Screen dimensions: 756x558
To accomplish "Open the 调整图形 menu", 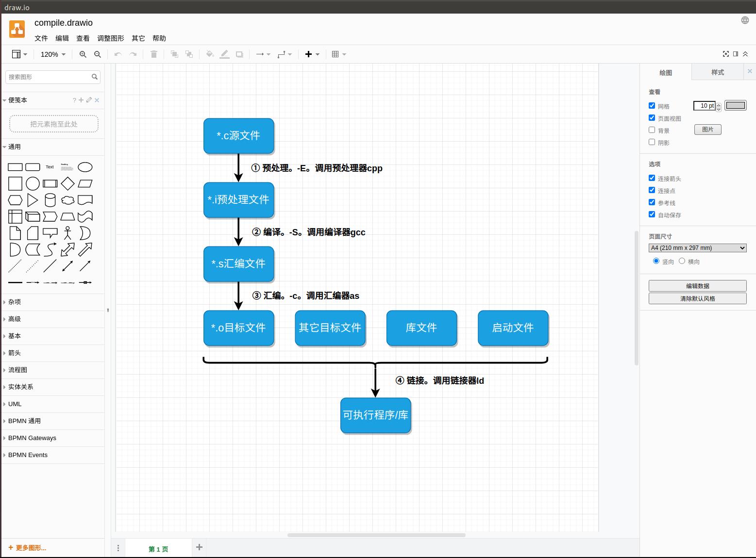I will [x=111, y=38].
